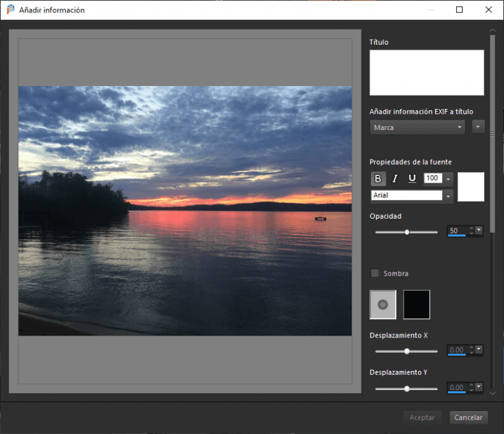Click the Desplazamiento X value field
The width and height of the screenshot is (504, 434).
click(x=457, y=350)
